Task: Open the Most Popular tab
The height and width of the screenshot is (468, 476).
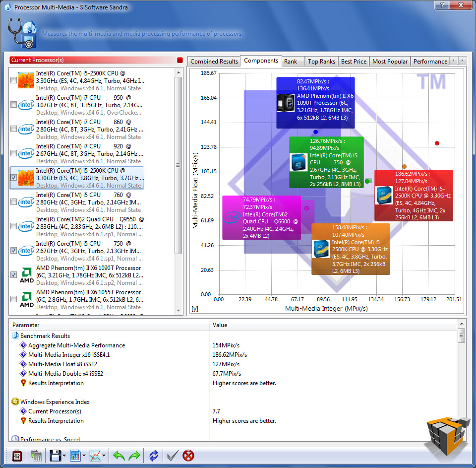Action: [390, 62]
